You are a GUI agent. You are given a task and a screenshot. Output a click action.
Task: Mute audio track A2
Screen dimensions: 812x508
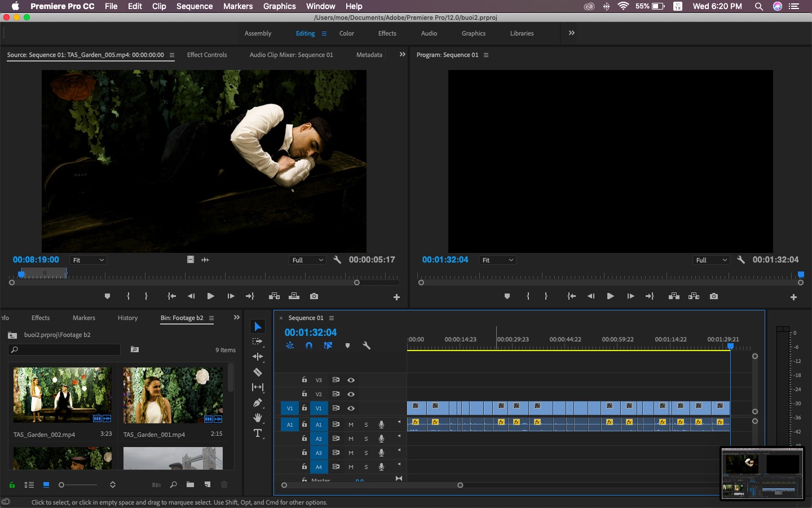351,439
